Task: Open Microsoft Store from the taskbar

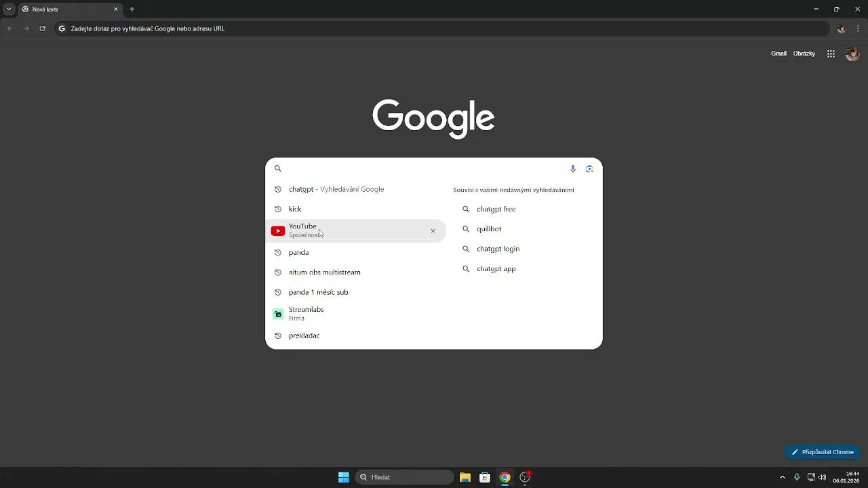Action: pyautogui.click(x=485, y=477)
